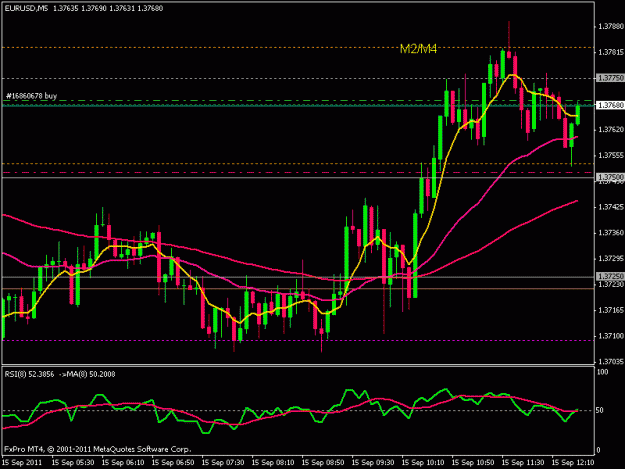Screen dimensions: 625x469
Task: Click the 15 Sep 08:50 time label
Action: pyautogui.click(x=323, y=463)
